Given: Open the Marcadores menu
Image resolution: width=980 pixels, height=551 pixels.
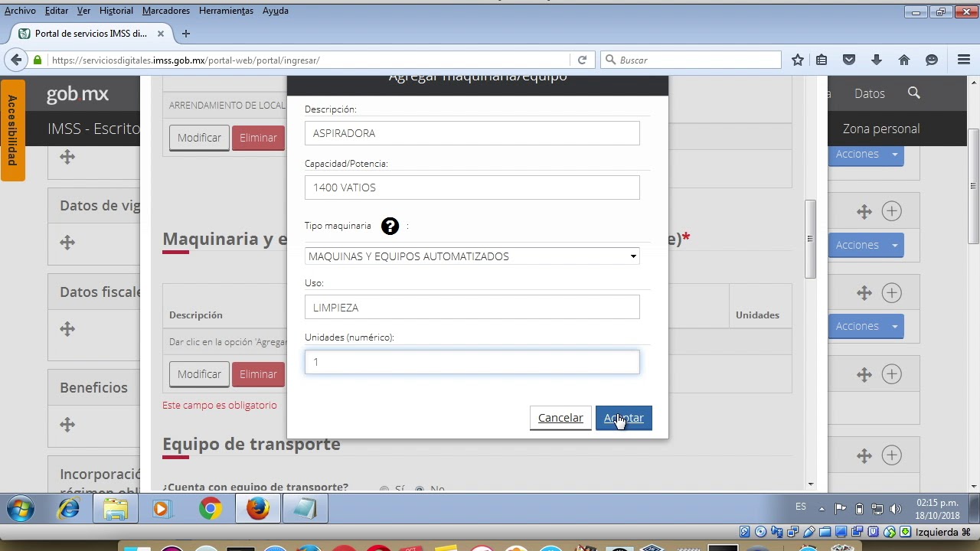Looking at the screenshot, I should tap(166, 11).
